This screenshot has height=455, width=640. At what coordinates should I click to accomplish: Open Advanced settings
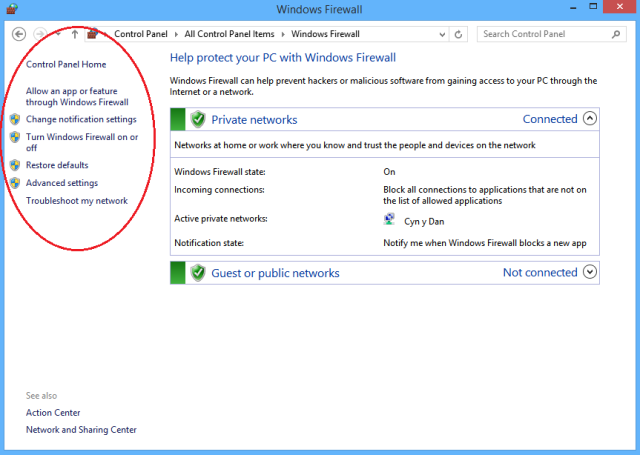[x=62, y=183]
